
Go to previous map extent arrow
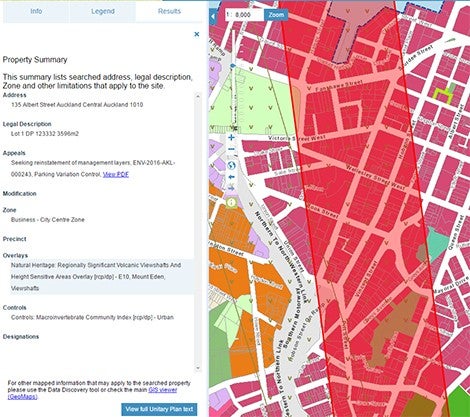tap(231, 177)
